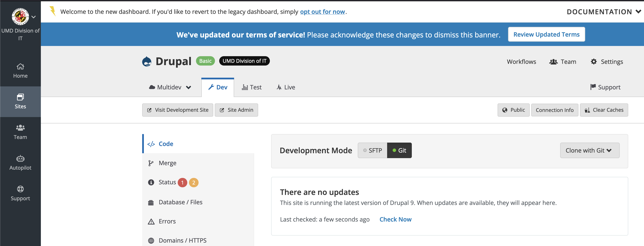
Task: Click the 'There are no updates' heading
Action: (x=319, y=192)
